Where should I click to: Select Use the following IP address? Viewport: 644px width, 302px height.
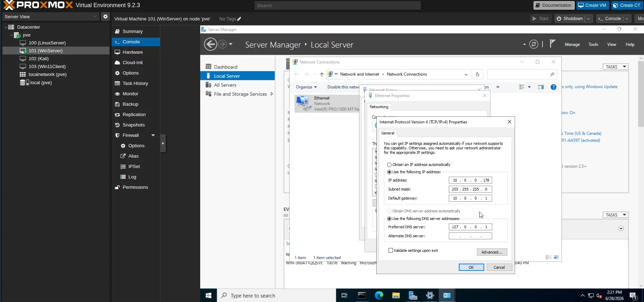389,172
